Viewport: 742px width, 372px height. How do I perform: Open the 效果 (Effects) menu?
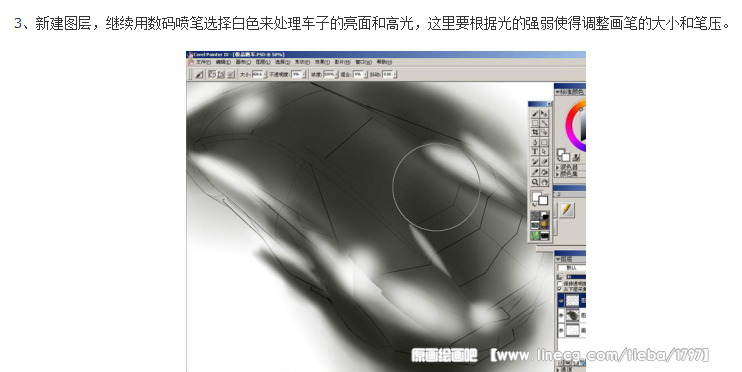[x=322, y=62]
